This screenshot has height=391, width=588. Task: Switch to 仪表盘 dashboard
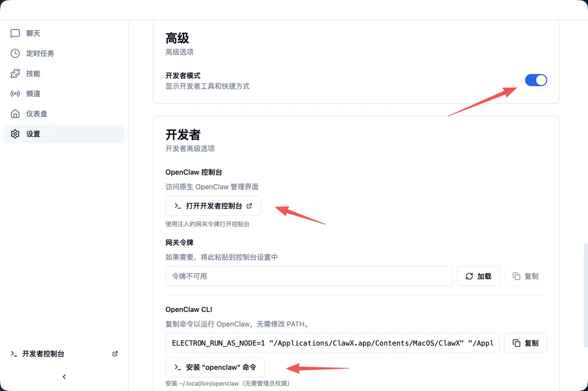point(64,114)
